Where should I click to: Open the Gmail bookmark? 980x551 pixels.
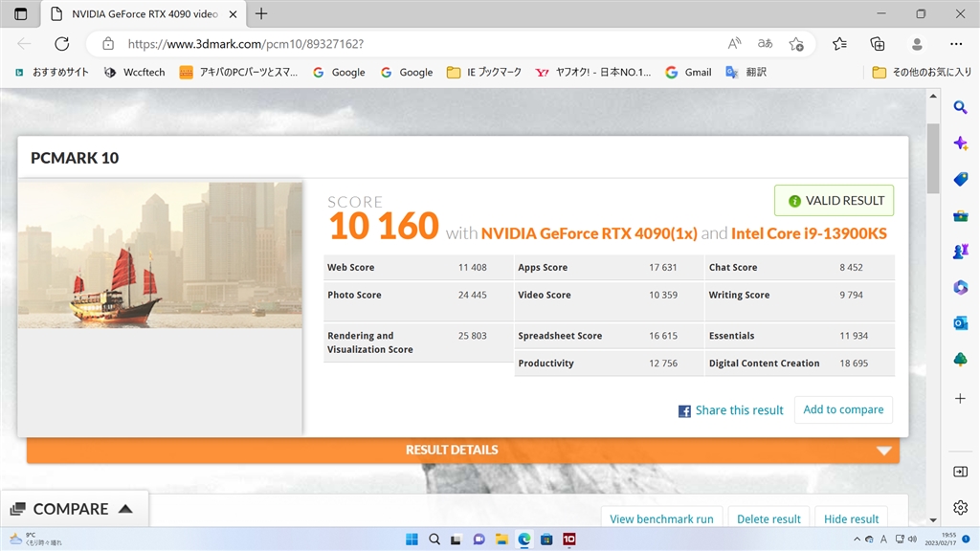689,73
